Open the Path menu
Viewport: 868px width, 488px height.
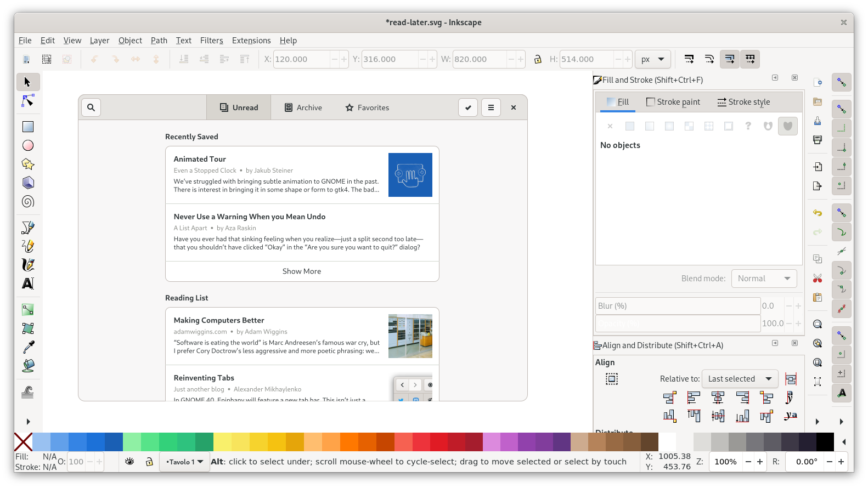(x=159, y=41)
